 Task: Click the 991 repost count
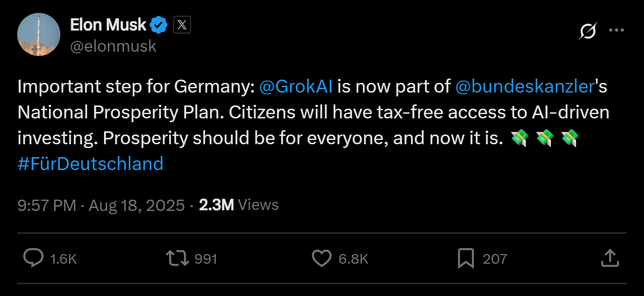click(206, 259)
